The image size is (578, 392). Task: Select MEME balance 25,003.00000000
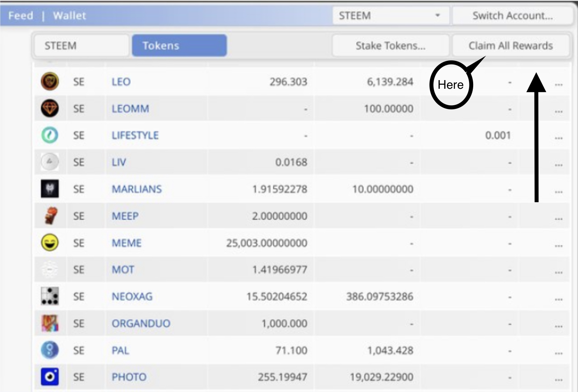coord(266,243)
